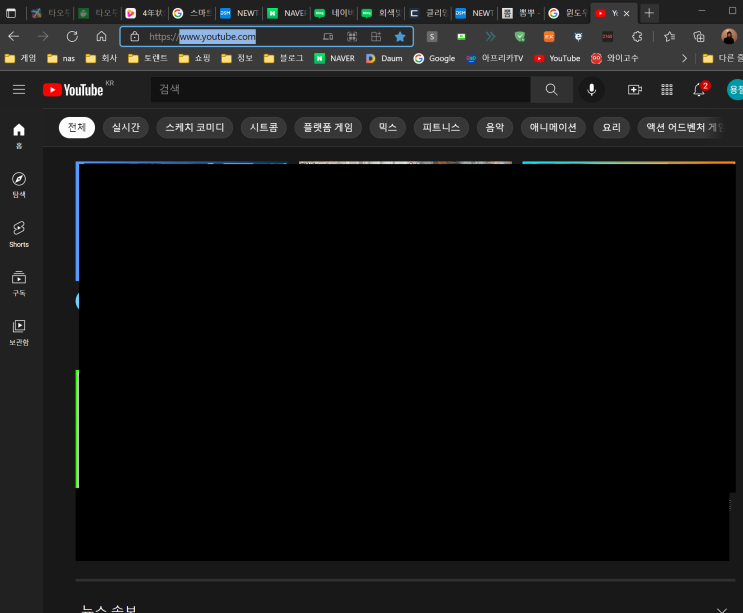Click the YouTube 검색 search field
This screenshot has width=743, height=613.
coord(340,90)
